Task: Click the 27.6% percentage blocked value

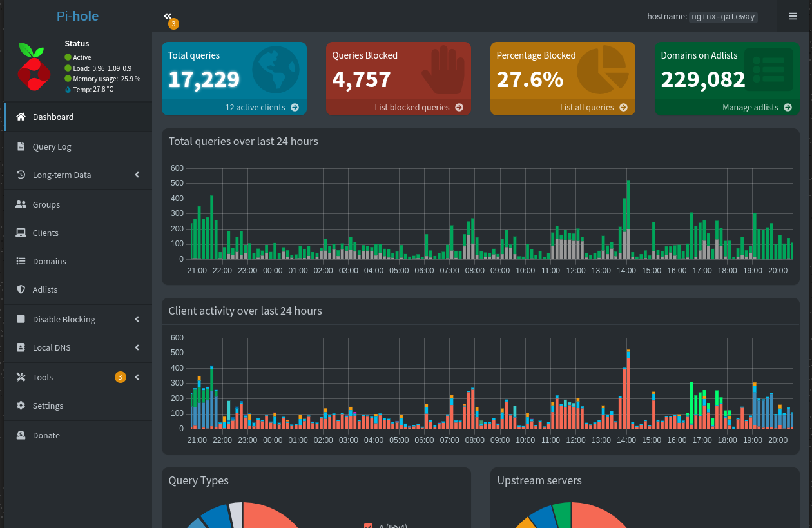Action: tap(530, 79)
